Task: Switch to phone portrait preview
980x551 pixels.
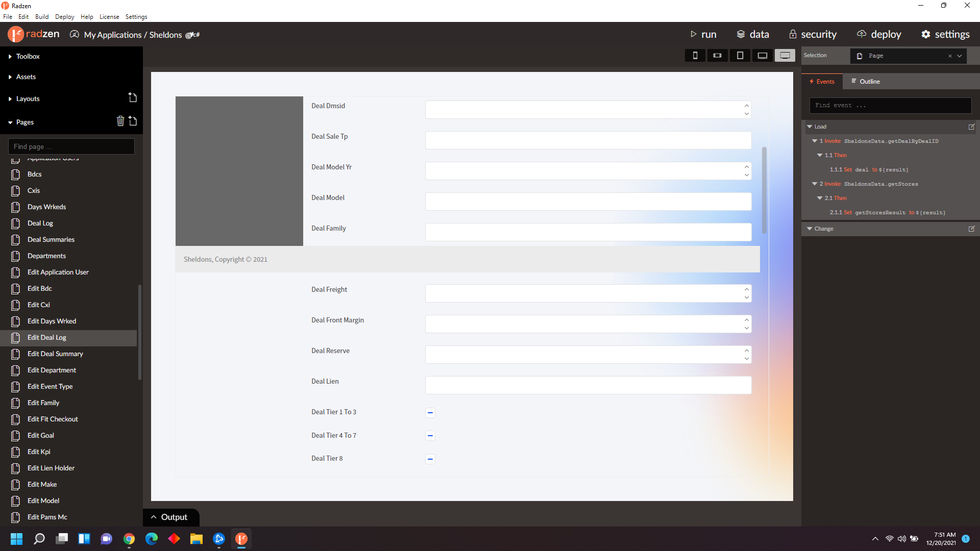Action: (x=695, y=55)
